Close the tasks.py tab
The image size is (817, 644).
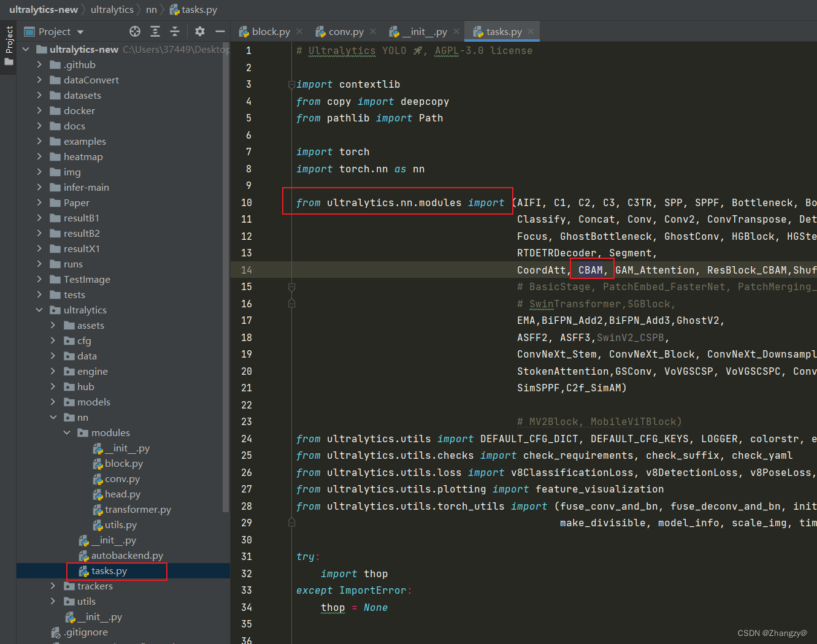[531, 31]
